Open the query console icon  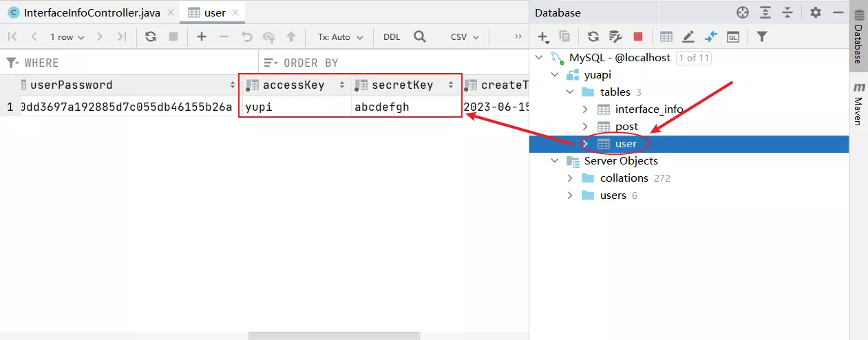[x=733, y=37]
